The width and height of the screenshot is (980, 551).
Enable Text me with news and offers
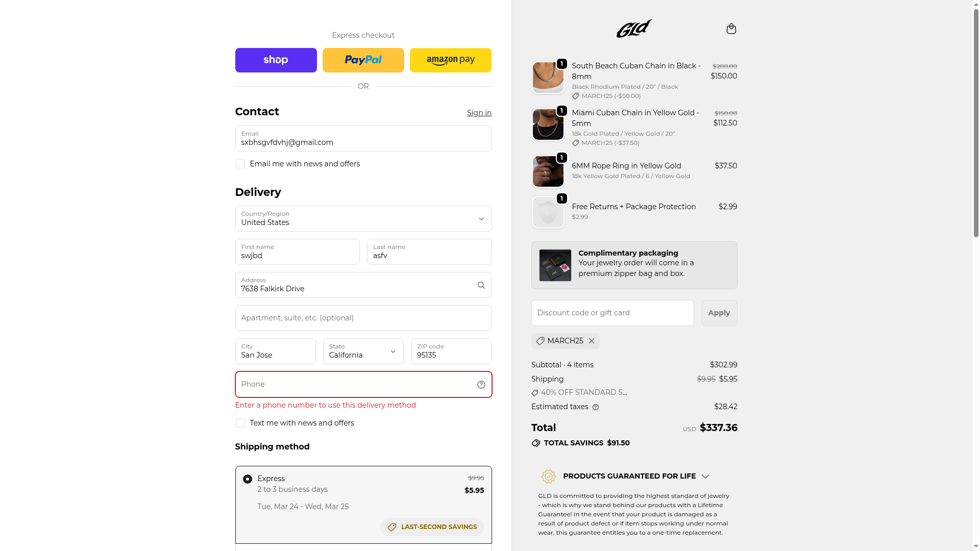240,423
